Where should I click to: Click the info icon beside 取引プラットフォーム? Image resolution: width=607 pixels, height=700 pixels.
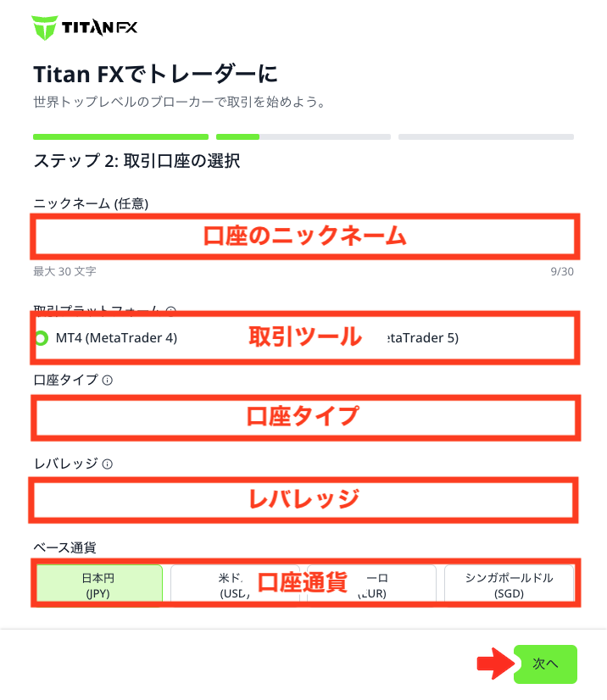(170, 310)
